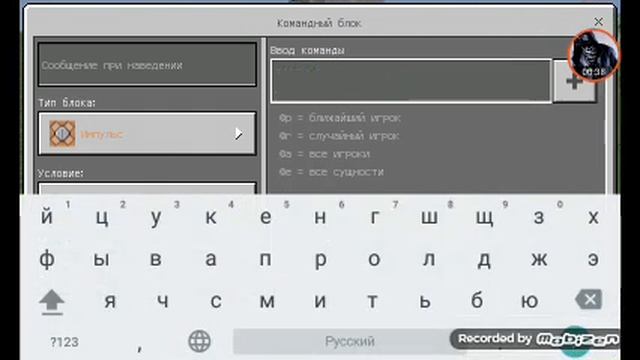The image size is (640, 360).
Task: Tap the ч key
Action: coord(163,301)
